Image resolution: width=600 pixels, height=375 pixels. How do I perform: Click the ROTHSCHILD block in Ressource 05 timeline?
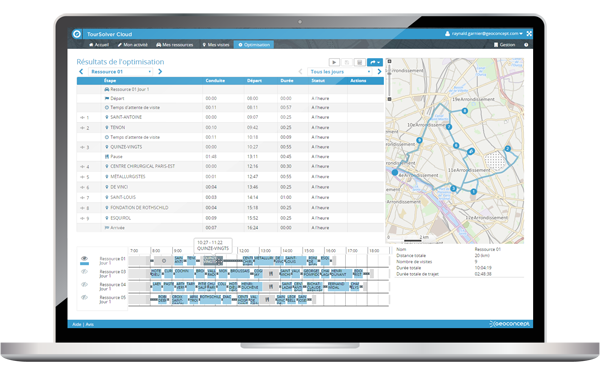pyautogui.click(x=210, y=299)
